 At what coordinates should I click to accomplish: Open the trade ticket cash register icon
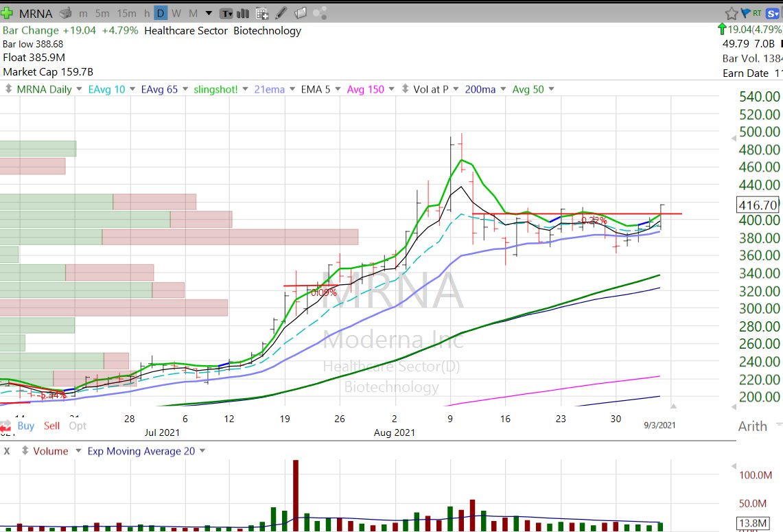click(x=65, y=13)
